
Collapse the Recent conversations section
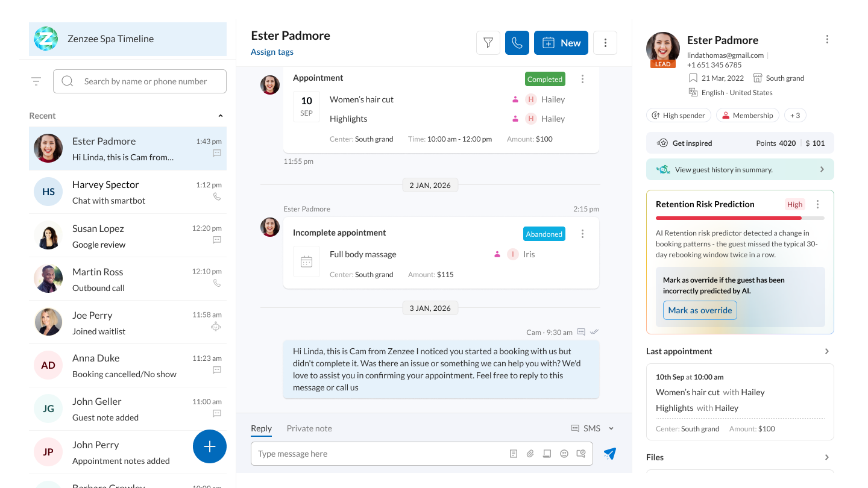(220, 116)
